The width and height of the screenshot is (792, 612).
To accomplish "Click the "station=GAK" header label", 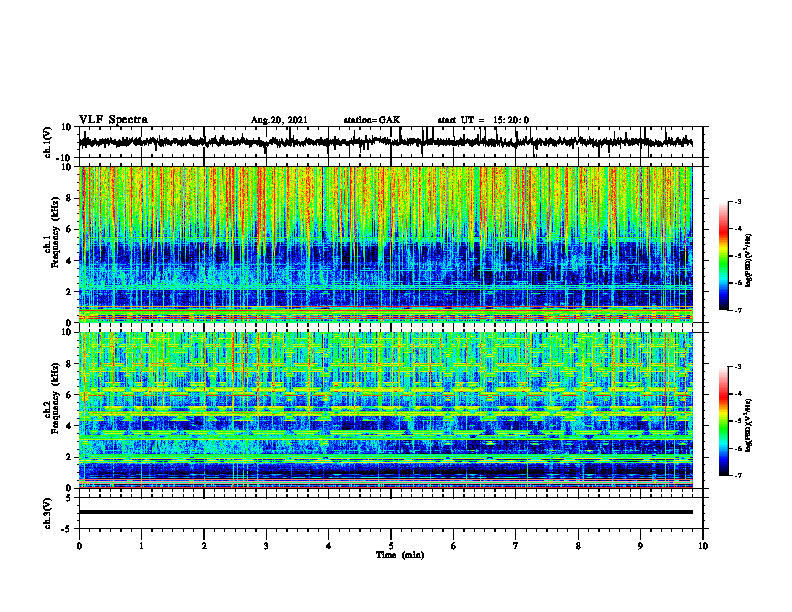I will tap(372, 120).
